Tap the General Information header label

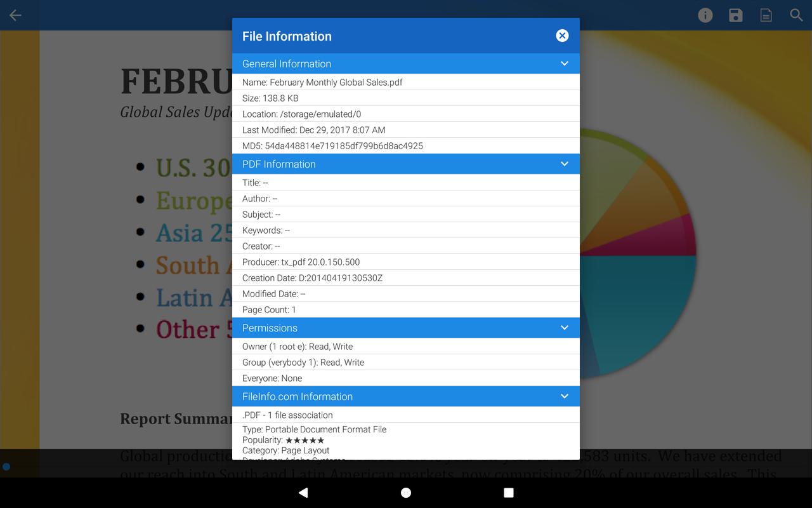pyautogui.click(x=287, y=63)
